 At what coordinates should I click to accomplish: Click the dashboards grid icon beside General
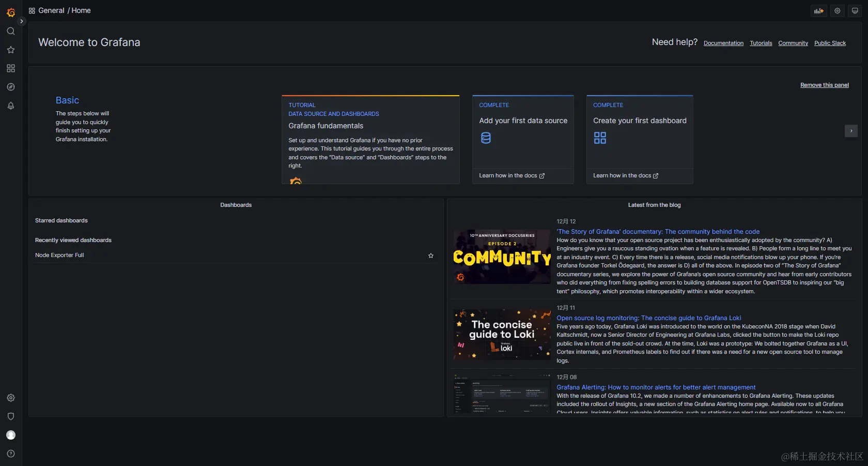point(32,10)
